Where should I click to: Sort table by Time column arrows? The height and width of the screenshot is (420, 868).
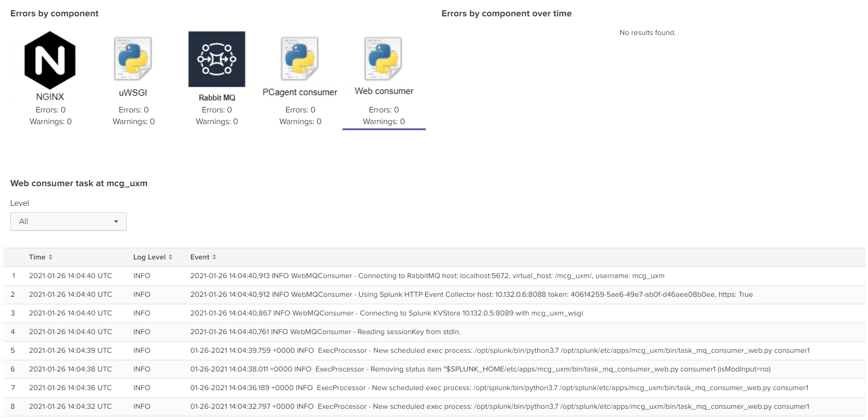[50, 257]
